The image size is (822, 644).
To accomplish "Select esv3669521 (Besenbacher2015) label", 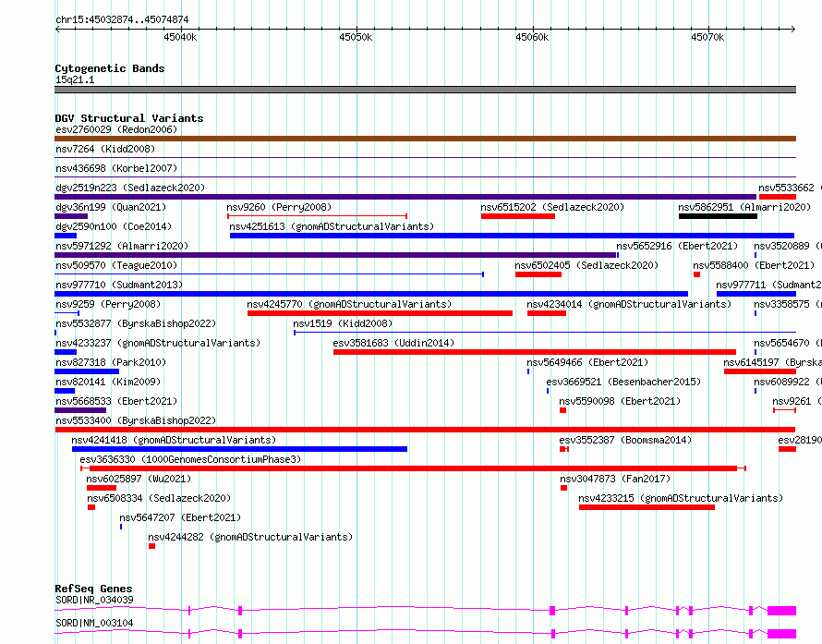I will point(623,382).
